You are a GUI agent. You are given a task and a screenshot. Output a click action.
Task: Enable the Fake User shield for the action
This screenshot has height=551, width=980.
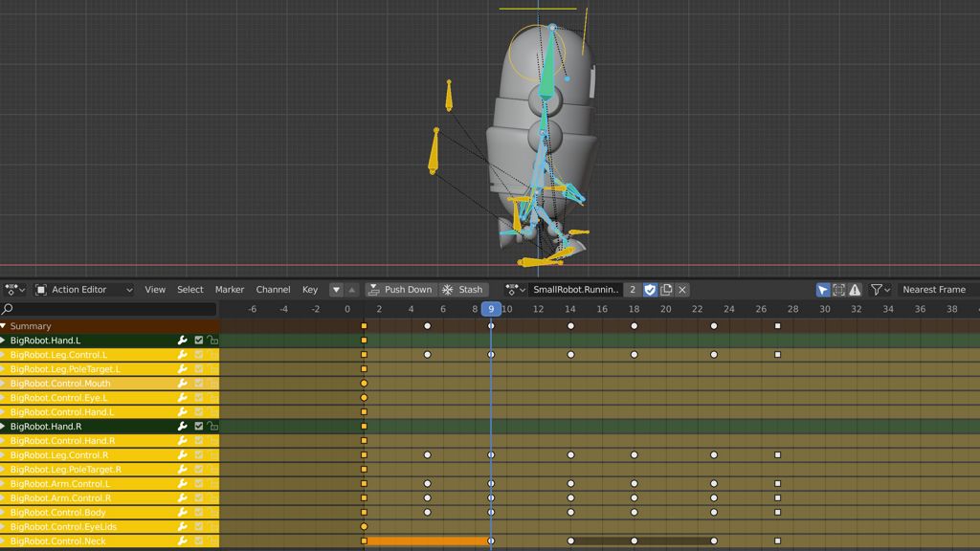pos(650,290)
